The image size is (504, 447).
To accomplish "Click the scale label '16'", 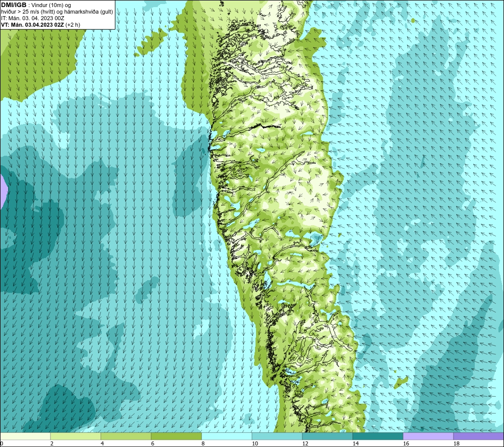I will tap(406, 444).
